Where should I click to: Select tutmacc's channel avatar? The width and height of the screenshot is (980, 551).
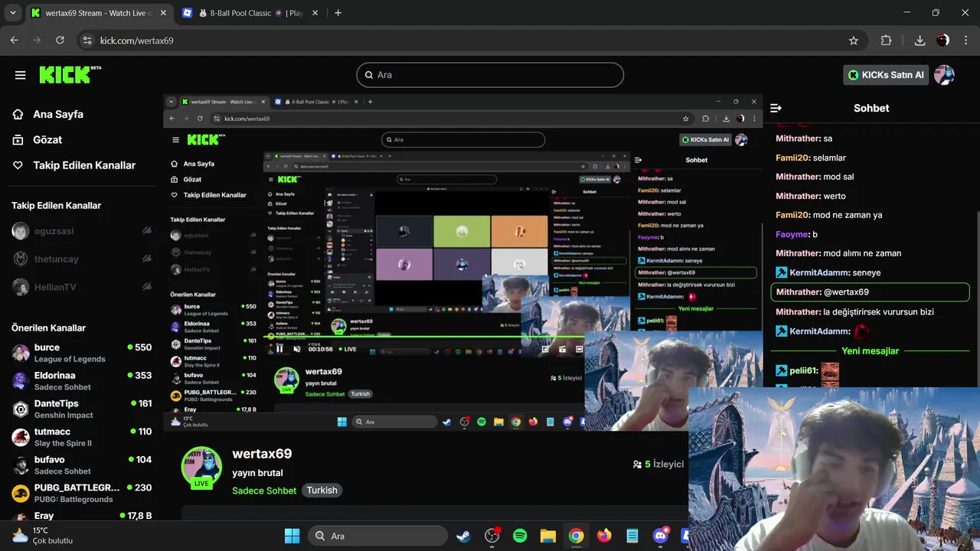click(21, 437)
